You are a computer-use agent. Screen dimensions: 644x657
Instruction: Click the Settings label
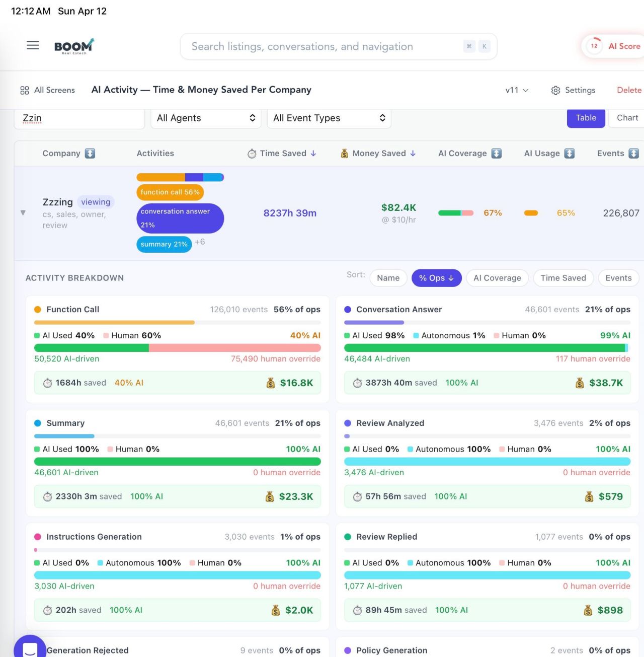pyautogui.click(x=580, y=90)
